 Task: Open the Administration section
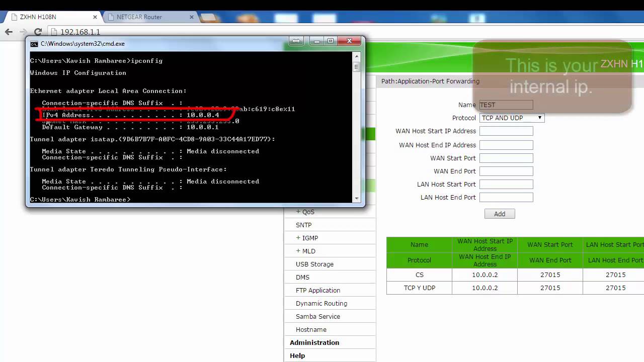pos(314,343)
